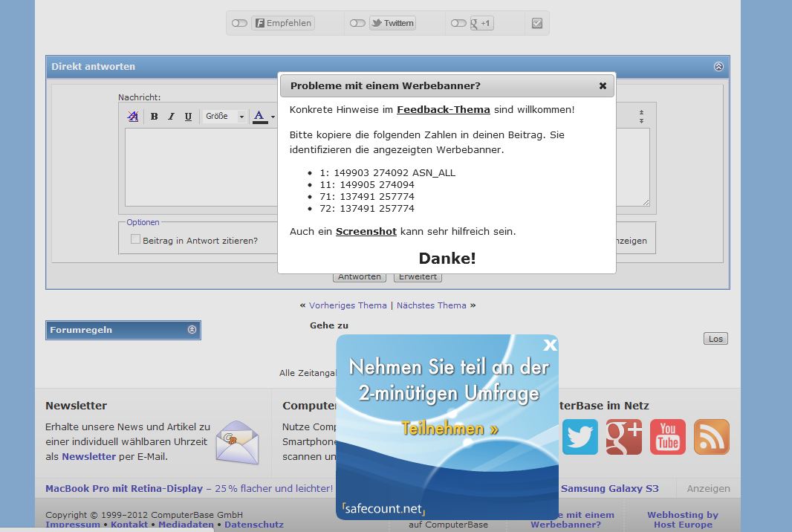
Task: Enable the Facebook Empfehlen privacy switch
Action: (239, 23)
